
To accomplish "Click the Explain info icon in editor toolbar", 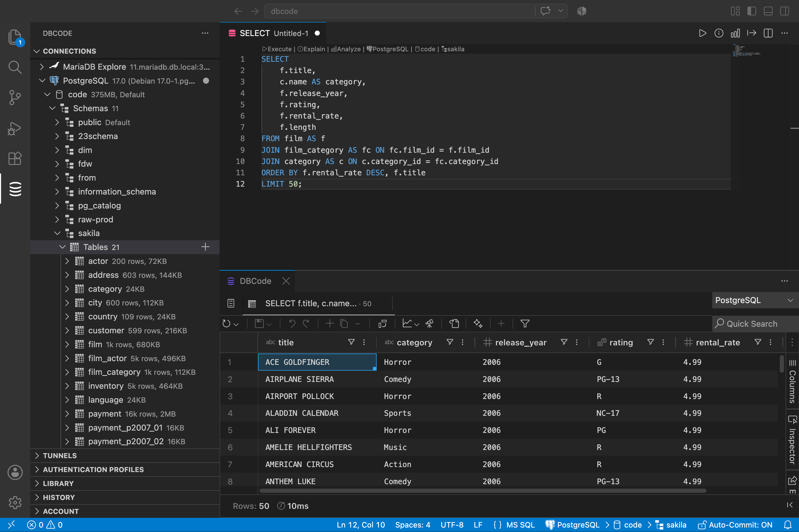I will tap(719, 33).
